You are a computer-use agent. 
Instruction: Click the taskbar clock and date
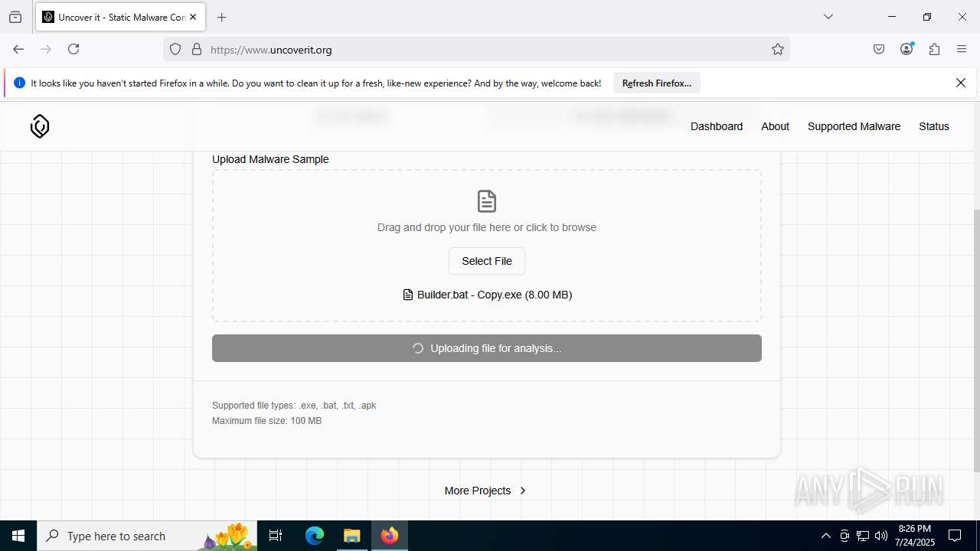pos(915,536)
